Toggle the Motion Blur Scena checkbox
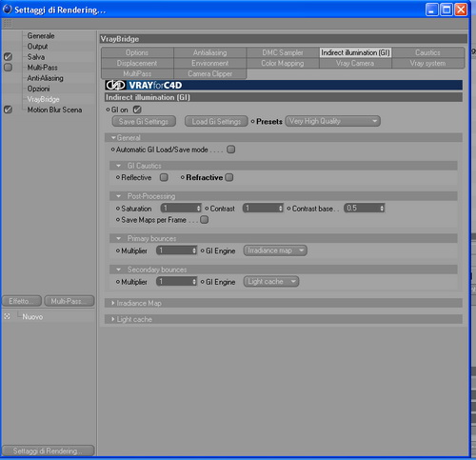This screenshot has width=476, height=460. (x=8, y=110)
